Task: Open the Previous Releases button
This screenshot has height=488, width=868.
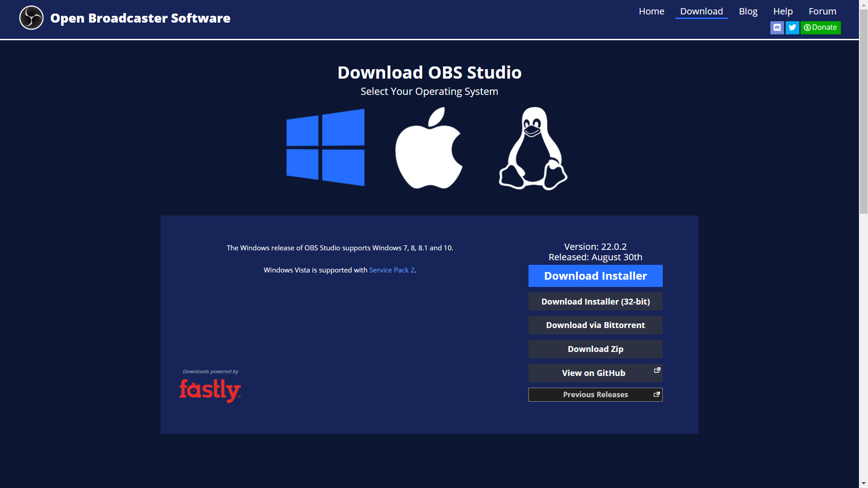Action: coord(595,394)
